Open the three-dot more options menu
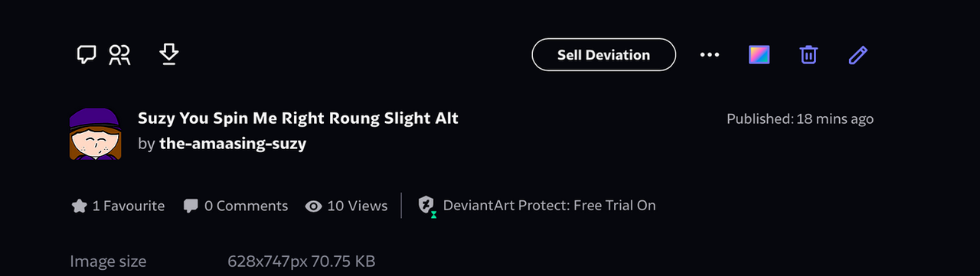 coord(710,55)
